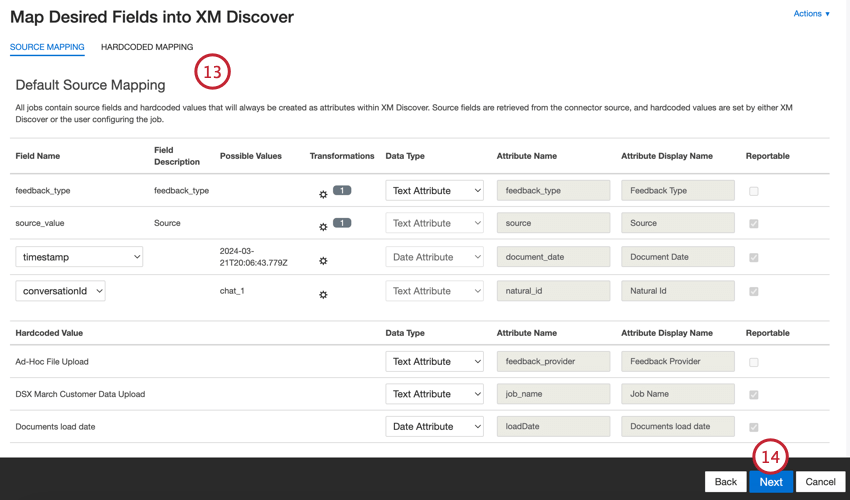Click the Feedback Type display name field
Viewport: 850px width, 500px height.
point(677,190)
